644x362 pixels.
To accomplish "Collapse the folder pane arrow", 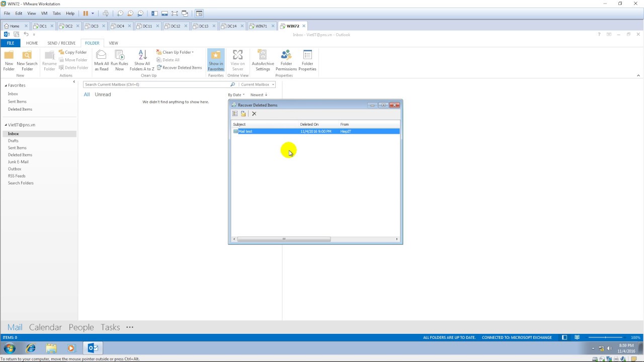I will pyautogui.click(x=74, y=82).
